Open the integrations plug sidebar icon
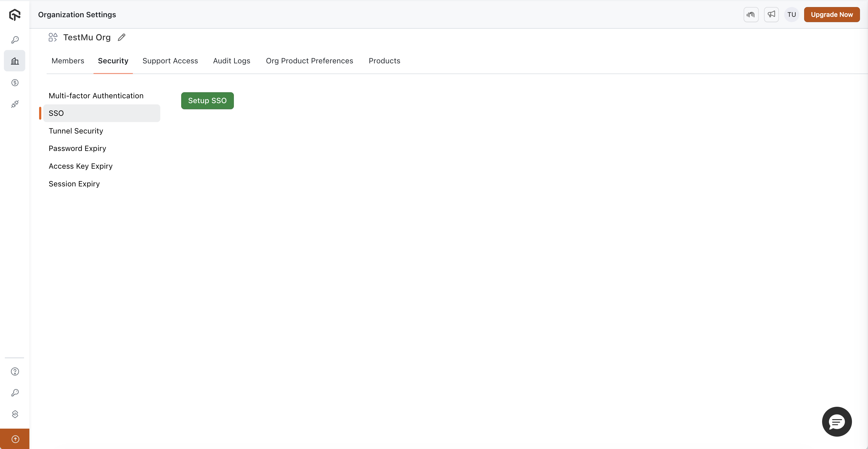 click(x=15, y=104)
